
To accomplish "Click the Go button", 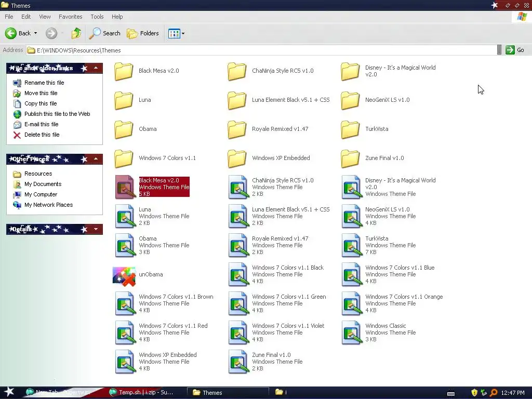I will click(515, 50).
